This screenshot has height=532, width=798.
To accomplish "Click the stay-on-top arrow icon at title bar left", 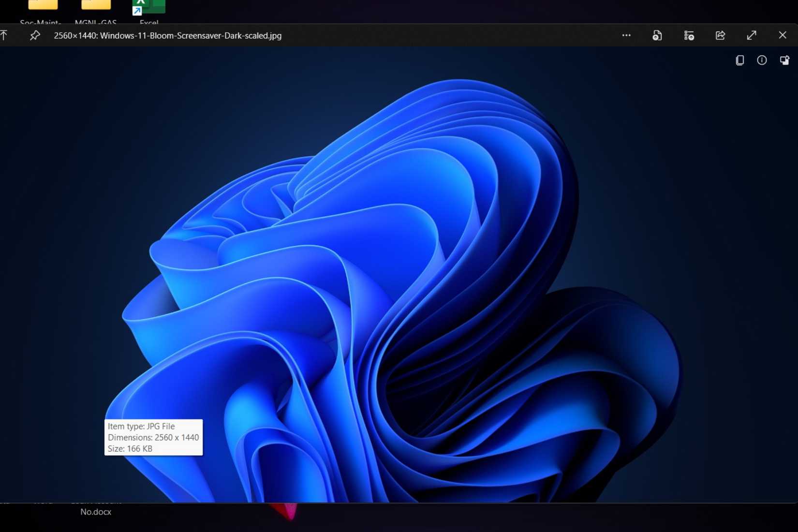I will pyautogui.click(x=4, y=35).
